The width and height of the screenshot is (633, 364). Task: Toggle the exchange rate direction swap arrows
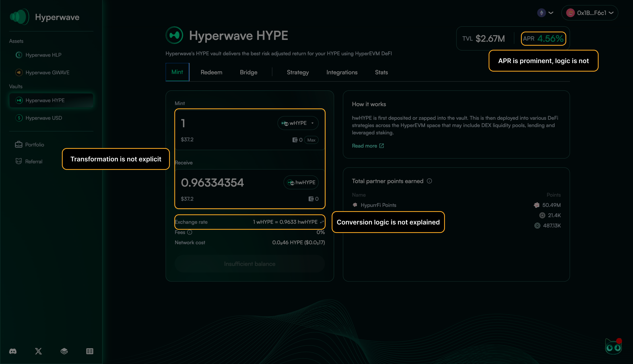pyautogui.click(x=322, y=222)
